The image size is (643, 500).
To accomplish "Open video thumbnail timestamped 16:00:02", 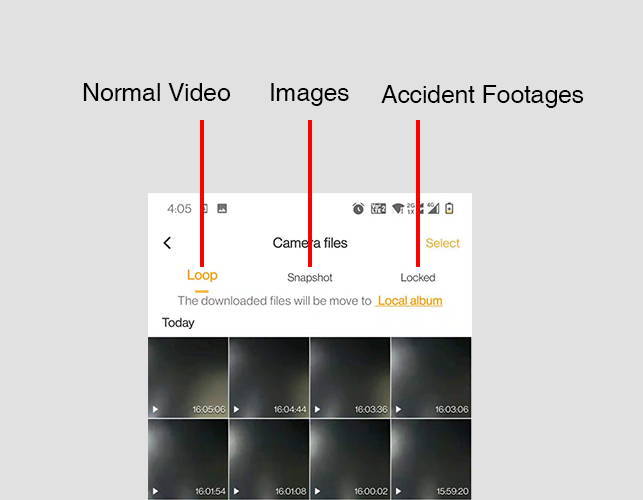I will tap(350, 459).
